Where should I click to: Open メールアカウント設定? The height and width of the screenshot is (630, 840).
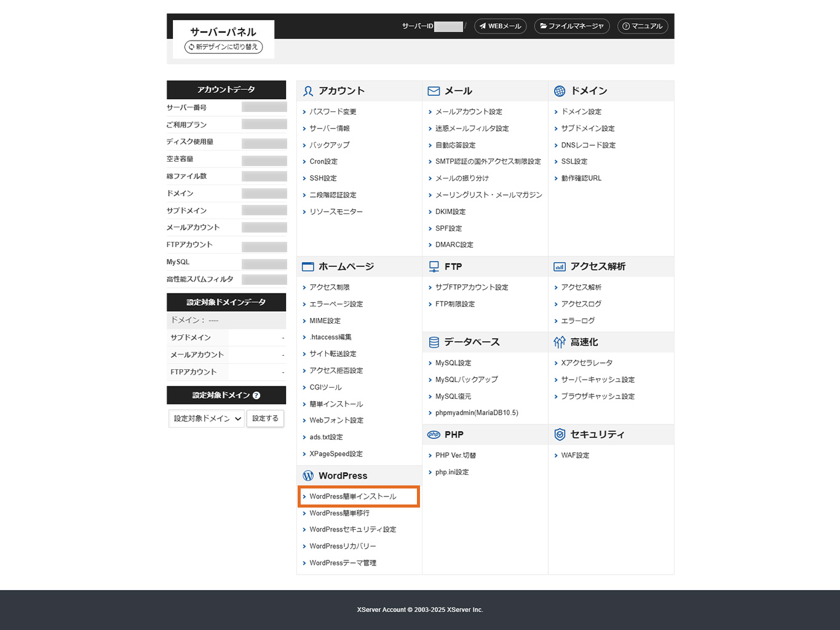(x=469, y=112)
